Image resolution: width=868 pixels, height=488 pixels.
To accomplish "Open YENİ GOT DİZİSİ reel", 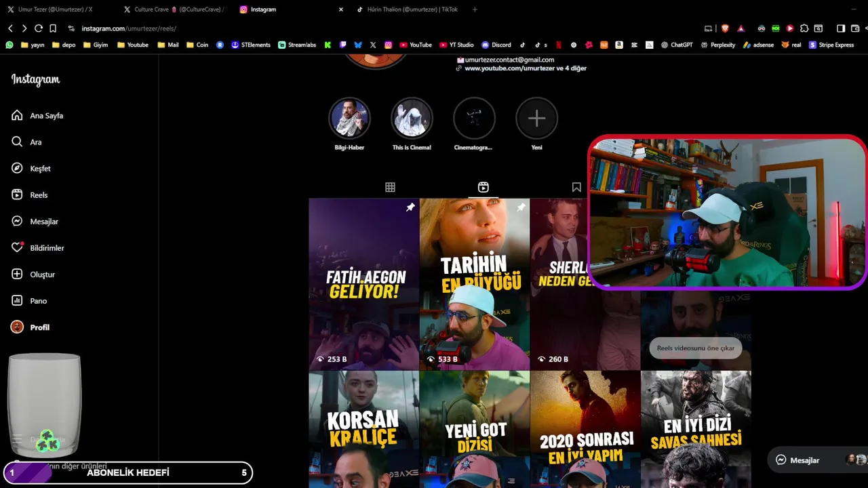I will (x=475, y=429).
